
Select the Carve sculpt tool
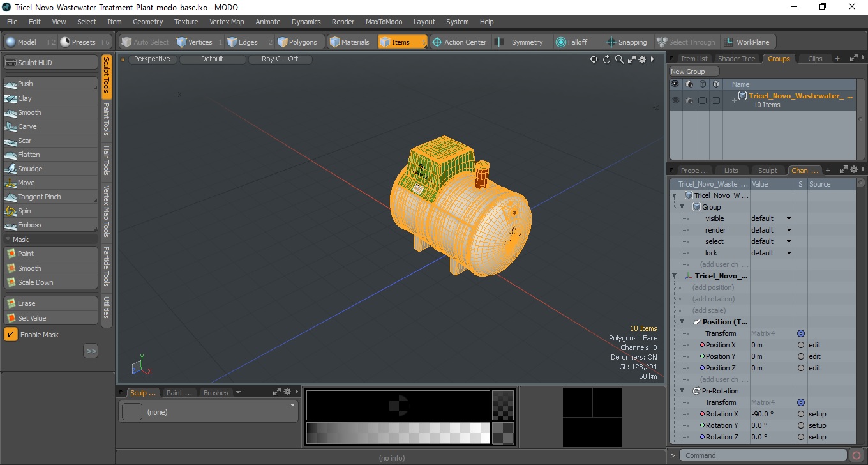50,126
